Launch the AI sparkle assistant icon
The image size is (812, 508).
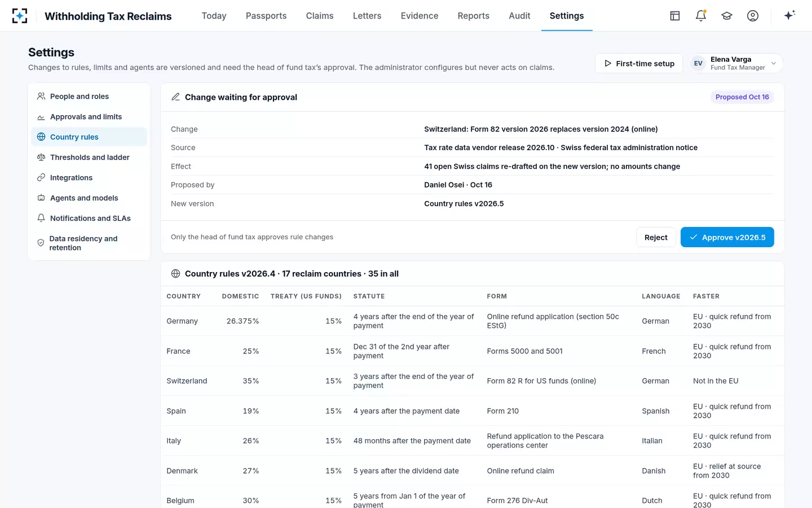[789, 15]
